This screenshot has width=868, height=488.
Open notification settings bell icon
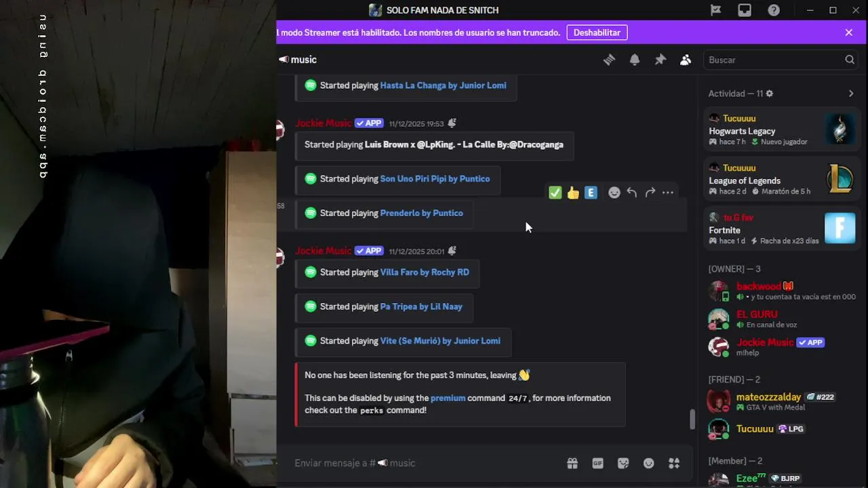tap(635, 60)
